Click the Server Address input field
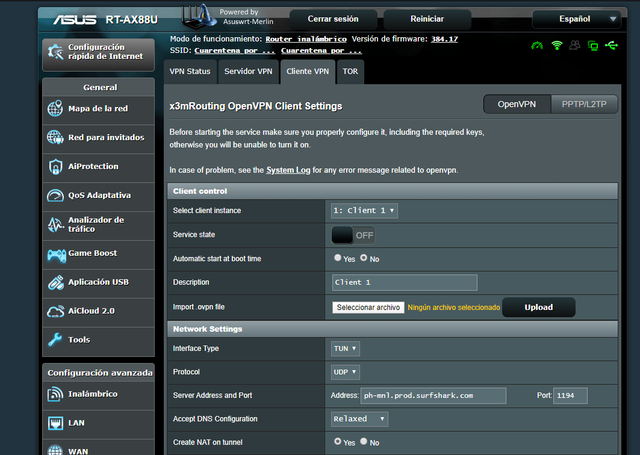This screenshot has width=640, height=455. click(x=432, y=396)
